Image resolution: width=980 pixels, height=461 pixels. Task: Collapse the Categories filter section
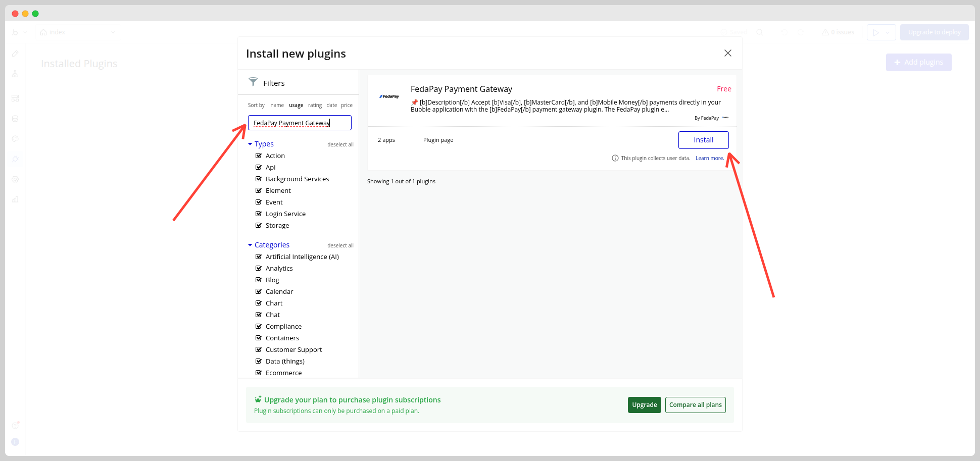click(268, 245)
